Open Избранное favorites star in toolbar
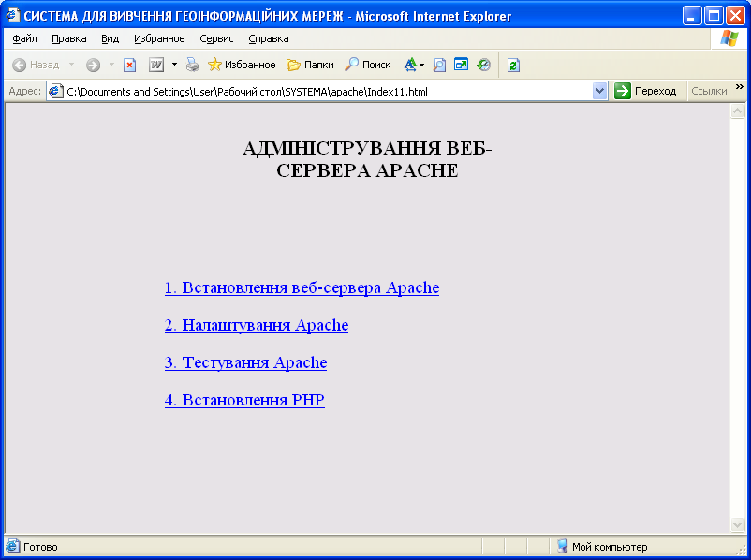The width and height of the screenshot is (751, 560). click(x=242, y=65)
